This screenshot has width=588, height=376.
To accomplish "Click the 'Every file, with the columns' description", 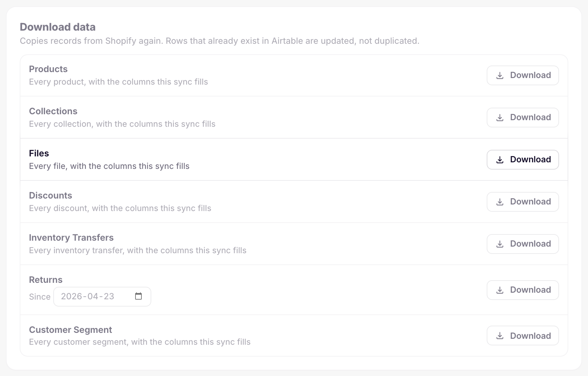I will [109, 166].
